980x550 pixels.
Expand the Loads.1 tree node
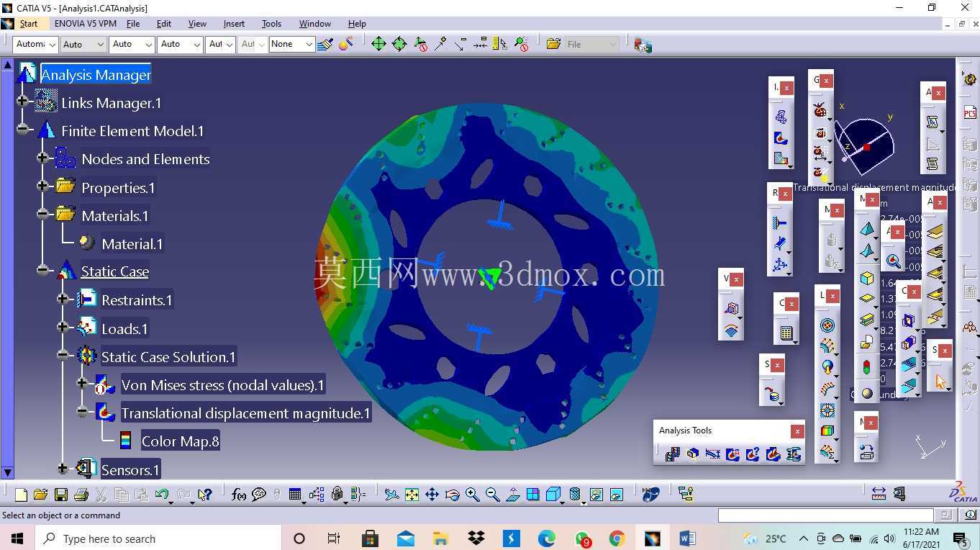(63, 328)
